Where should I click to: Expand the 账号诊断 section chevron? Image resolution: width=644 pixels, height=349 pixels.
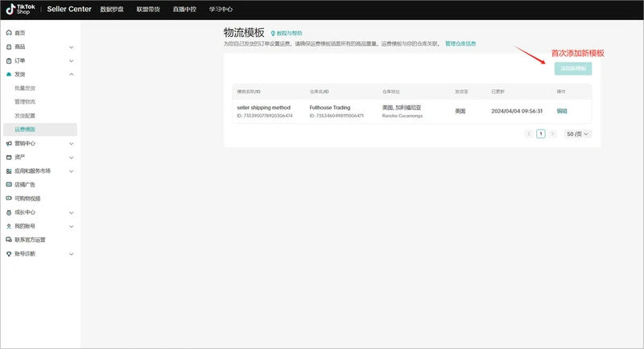click(71, 254)
